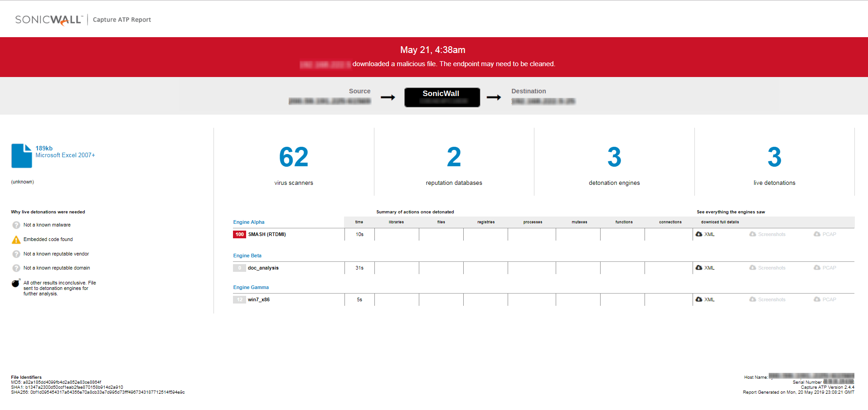Click the SHA1 hash line
This screenshot has width=868, height=410.
point(67,387)
